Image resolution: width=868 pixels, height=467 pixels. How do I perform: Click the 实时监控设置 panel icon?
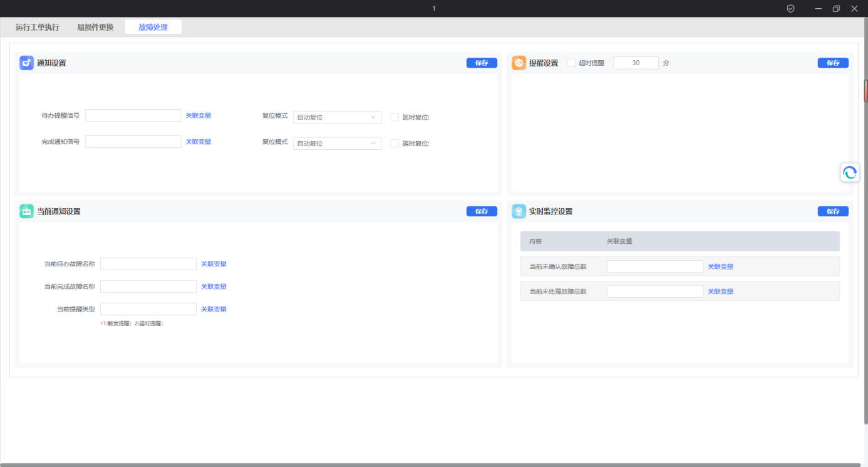coord(519,211)
